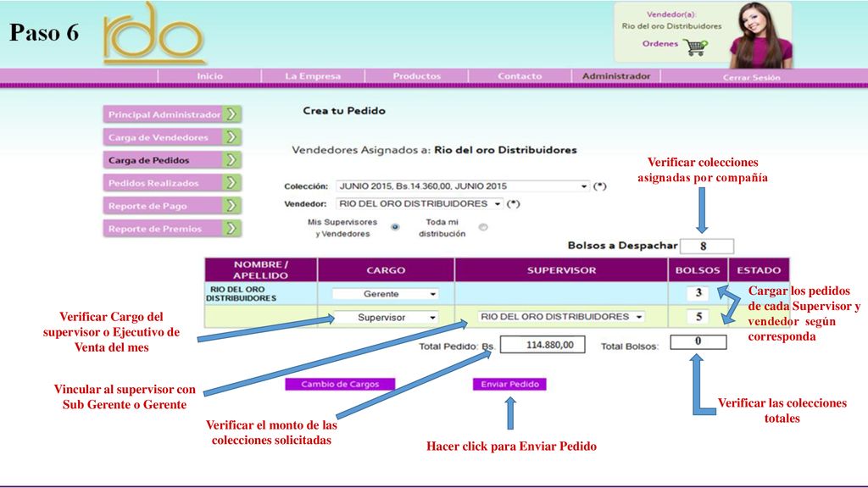Expand the Vendedor dropdown

click(420, 203)
